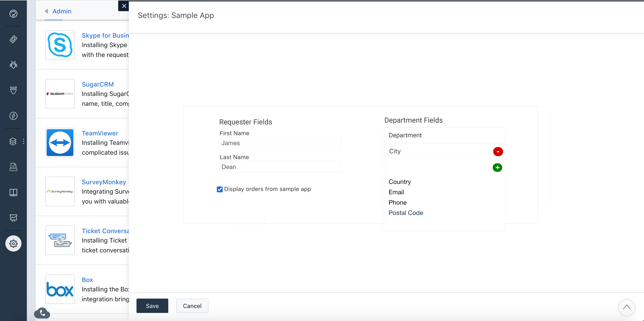Image resolution: width=644 pixels, height=321 pixels.
Task: Toggle Display orders from sample app checkbox
Action: [220, 189]
